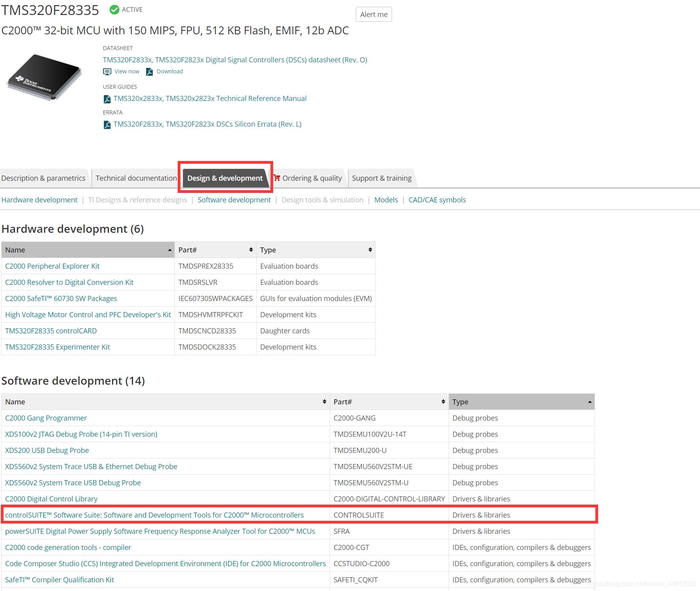
Task: Sort hardware table by Type column
Action: [x=316, y=250]
